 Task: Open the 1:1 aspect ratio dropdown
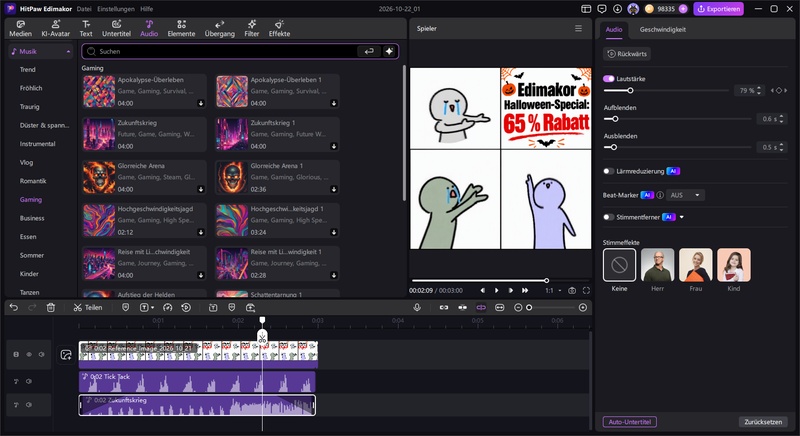pyautogui.click(x=553, y=291)
